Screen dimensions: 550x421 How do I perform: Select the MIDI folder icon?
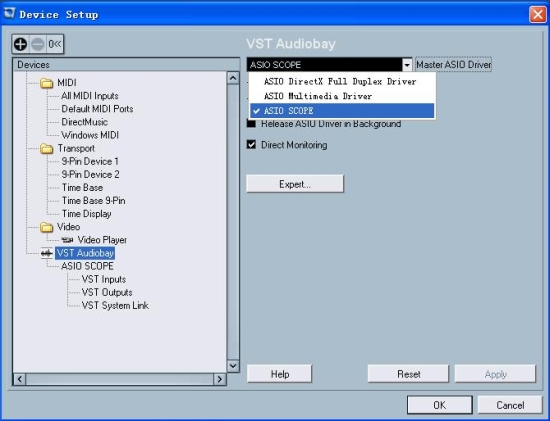point(46,83)
